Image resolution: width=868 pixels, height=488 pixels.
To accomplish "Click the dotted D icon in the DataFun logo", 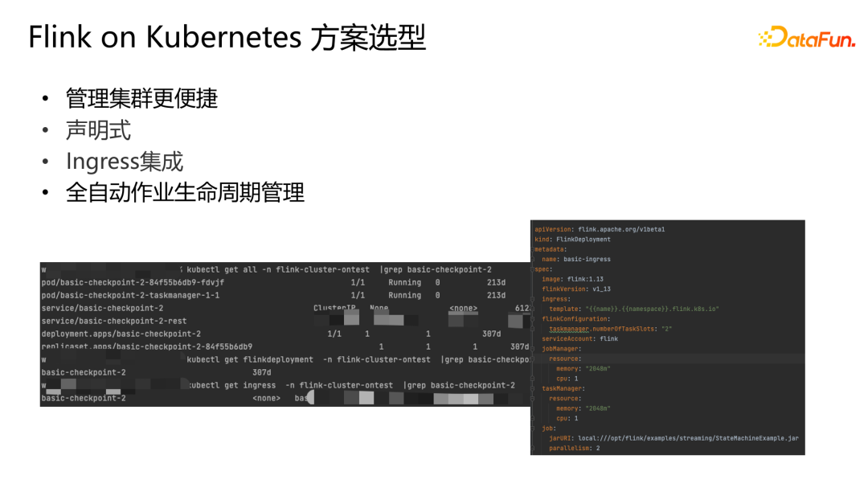I will click(x=772, y=37).
